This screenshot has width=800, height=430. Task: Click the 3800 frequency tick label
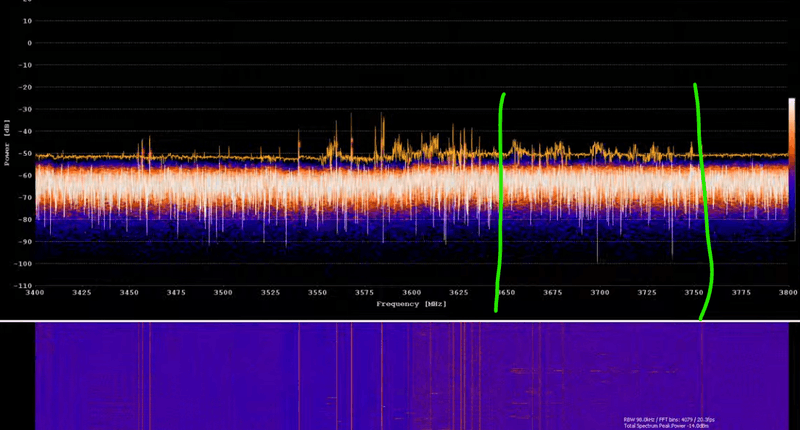(788, 292)
